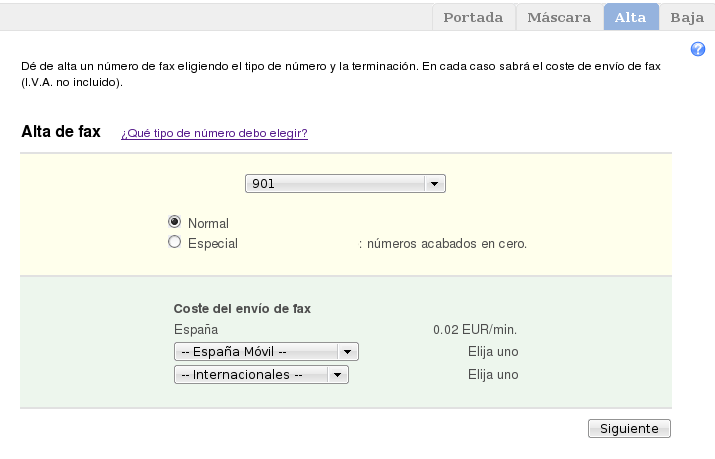Choose the Especial radio button
715x459 pixels.
[x=175, y=242]
